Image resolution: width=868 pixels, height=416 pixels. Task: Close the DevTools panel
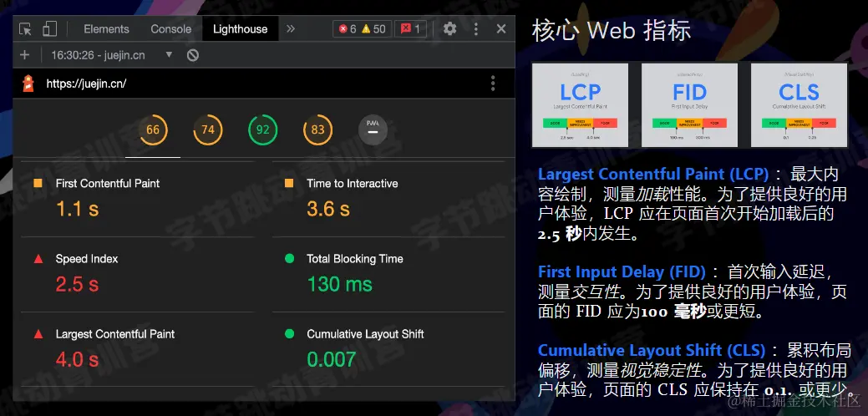pos(501,28)
